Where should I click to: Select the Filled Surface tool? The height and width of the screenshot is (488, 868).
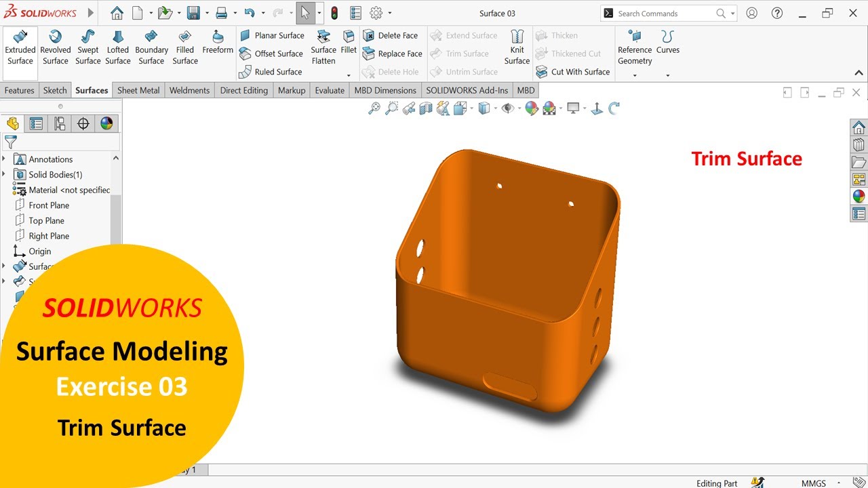(185, 47)
